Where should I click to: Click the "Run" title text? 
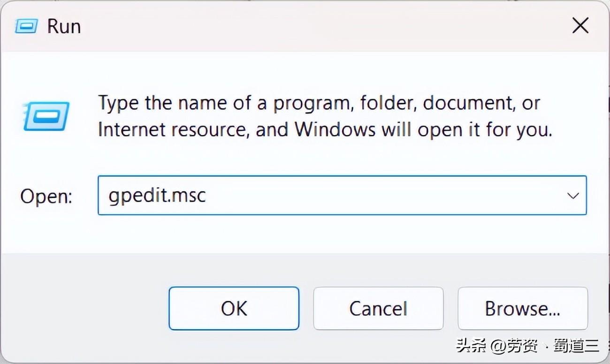[64, 26]
